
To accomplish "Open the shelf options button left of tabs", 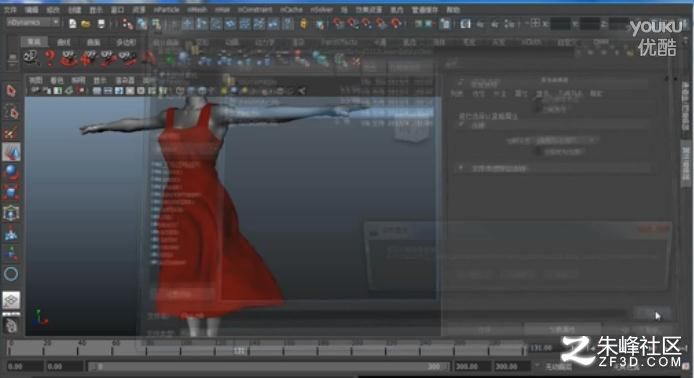I will coord(12,58).
